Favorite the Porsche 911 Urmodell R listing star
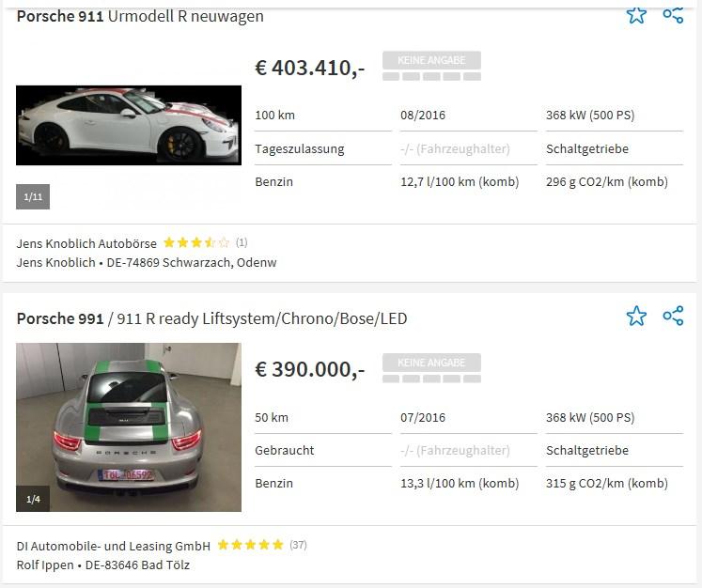702x588 pixels. (636, 15)
